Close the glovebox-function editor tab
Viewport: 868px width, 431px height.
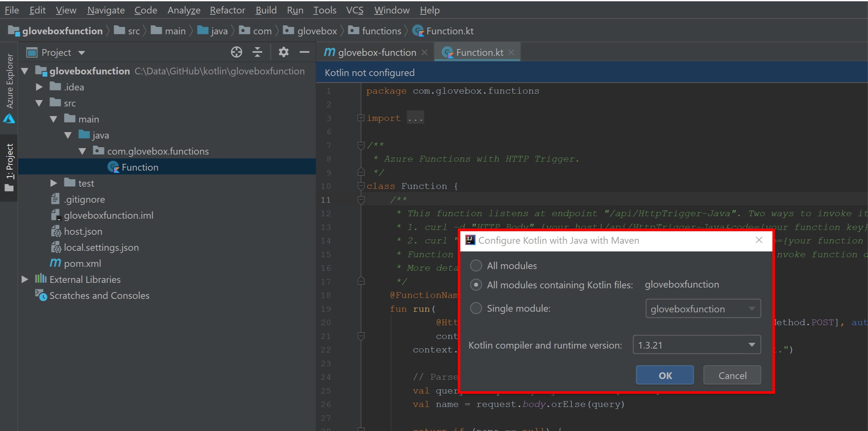[425, 53]
